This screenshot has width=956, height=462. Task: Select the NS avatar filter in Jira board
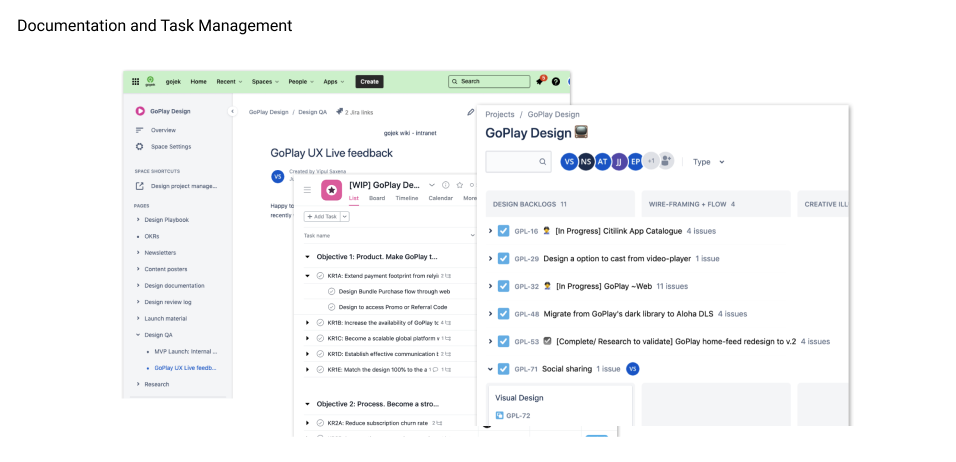586,162
